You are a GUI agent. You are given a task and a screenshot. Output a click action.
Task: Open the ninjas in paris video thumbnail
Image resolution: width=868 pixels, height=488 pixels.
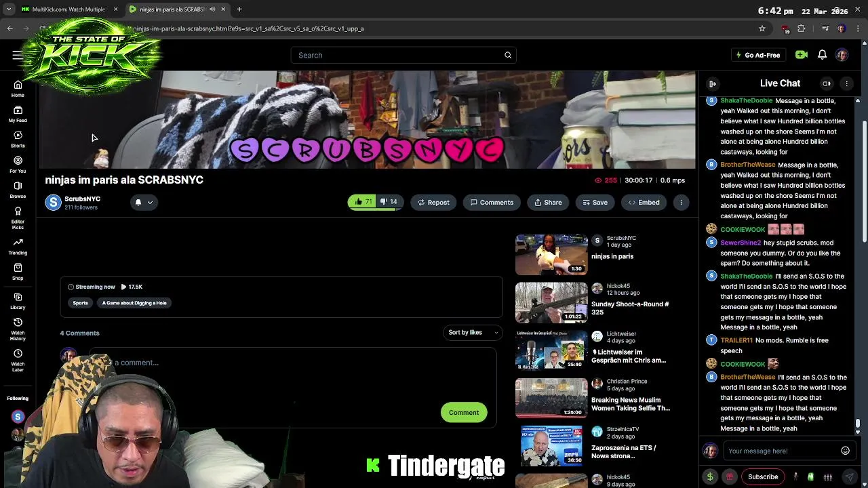tap(551, 255)
